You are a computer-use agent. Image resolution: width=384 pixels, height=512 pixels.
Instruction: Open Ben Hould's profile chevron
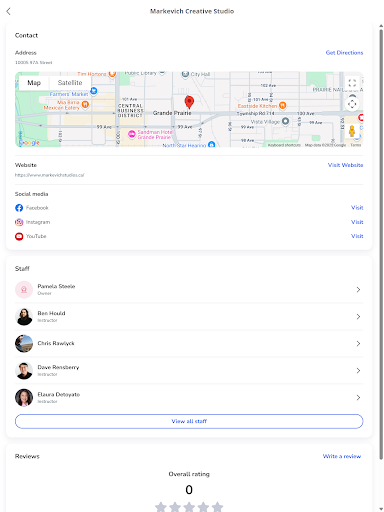[x=358, y=317]
